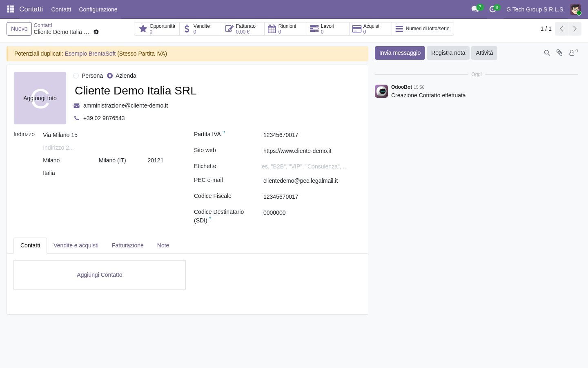Open the Contatti menu in top bar
This screenshot has height=368, width=588.
61,9
